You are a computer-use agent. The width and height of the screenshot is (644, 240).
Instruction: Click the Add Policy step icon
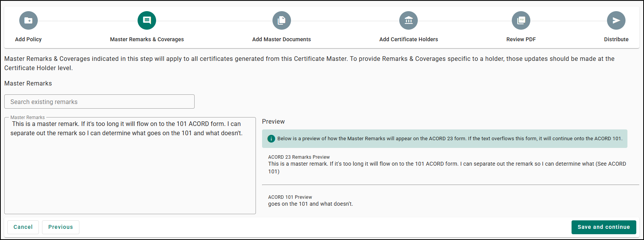click(29, 20)
